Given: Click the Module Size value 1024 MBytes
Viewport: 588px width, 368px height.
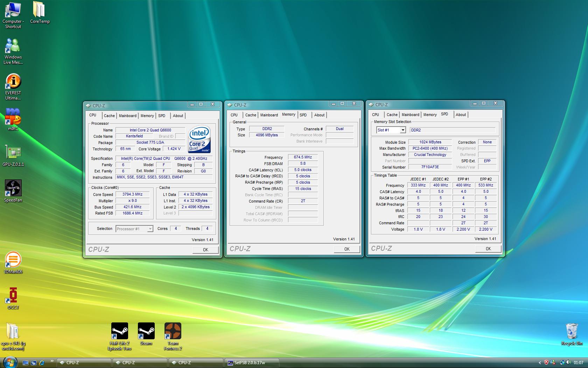Looking at the screenshot, I should click(x=430, y=142).
